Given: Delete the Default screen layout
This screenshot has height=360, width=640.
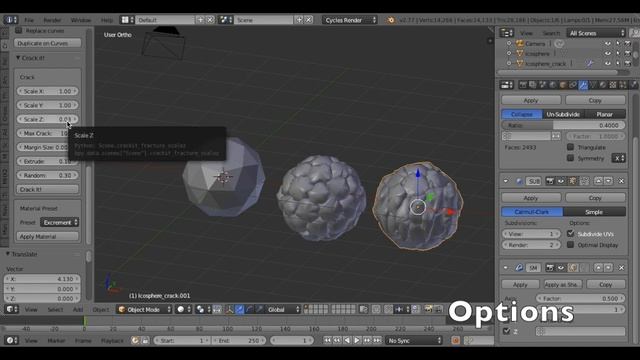Looking at the screenshot, I should pos(210,20).
